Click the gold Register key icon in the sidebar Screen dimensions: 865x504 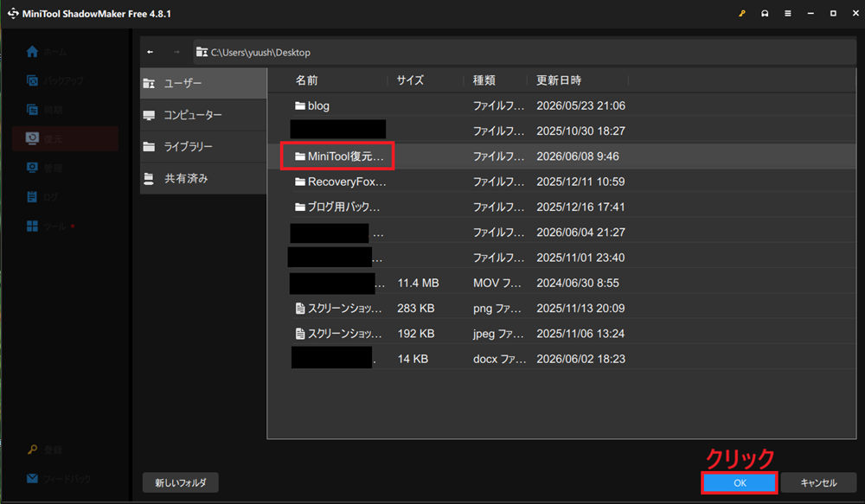(x=33, y=450)
